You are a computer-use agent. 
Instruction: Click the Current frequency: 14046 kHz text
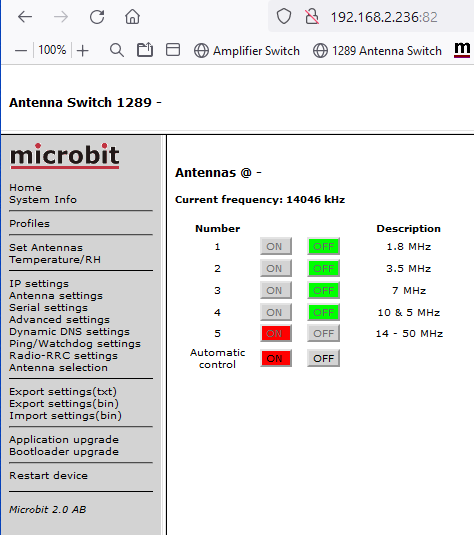[260, 200]
